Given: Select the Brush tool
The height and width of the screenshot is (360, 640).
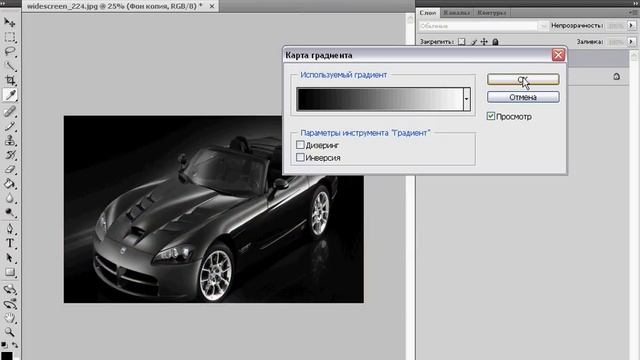Looking at the screenshot, I should (10, 126).
